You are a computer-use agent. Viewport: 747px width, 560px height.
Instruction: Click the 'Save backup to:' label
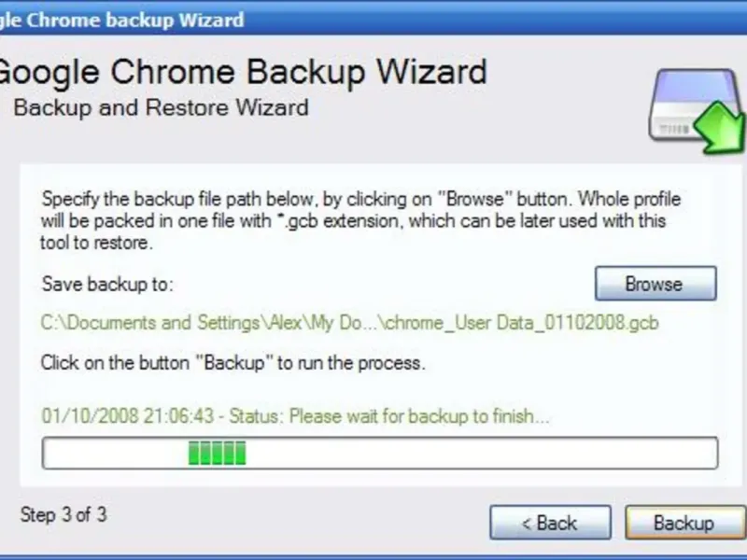click(x=107, y=285)
